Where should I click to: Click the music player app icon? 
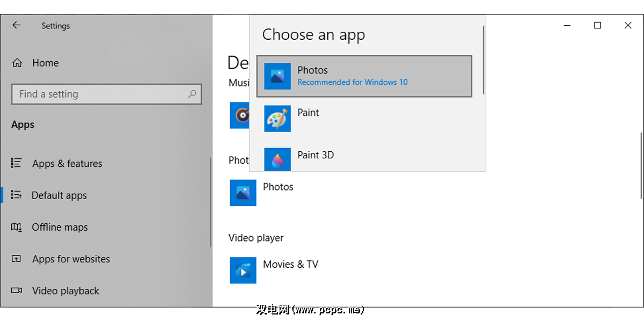(x=240, y=115)
